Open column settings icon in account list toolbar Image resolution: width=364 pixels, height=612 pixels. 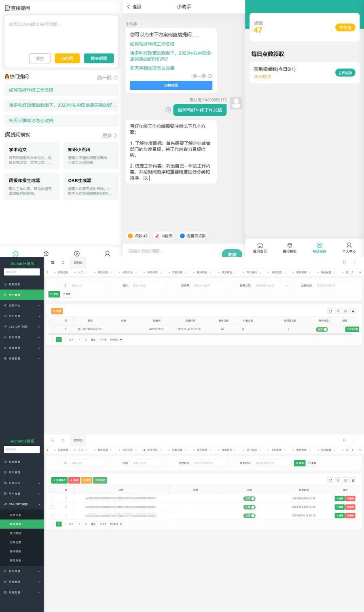[338, 480]
